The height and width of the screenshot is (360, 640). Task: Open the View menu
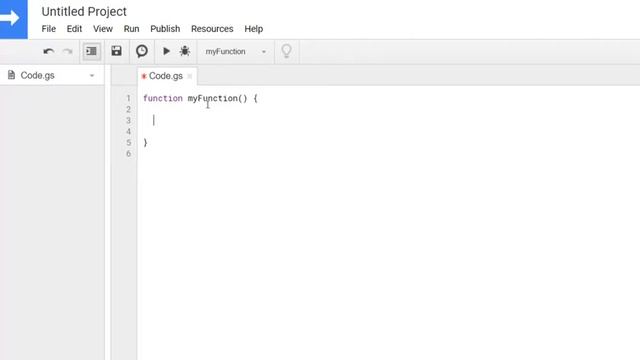coord(103,29)
